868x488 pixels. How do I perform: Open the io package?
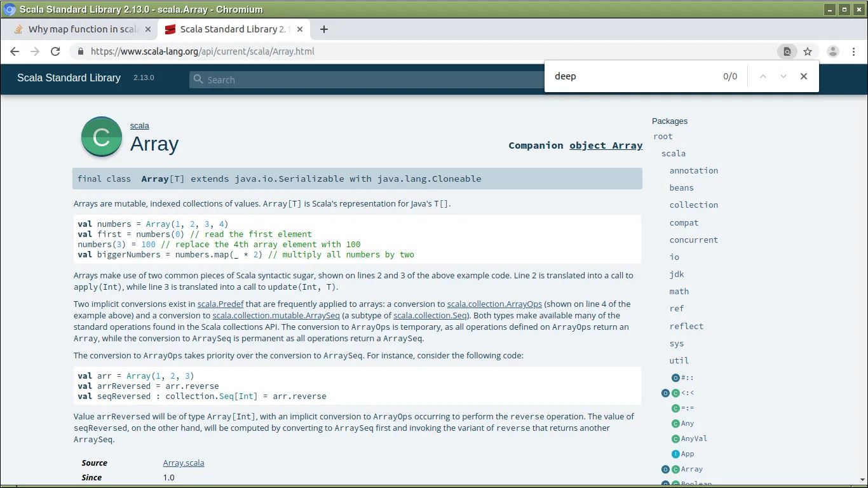point(674,257)
